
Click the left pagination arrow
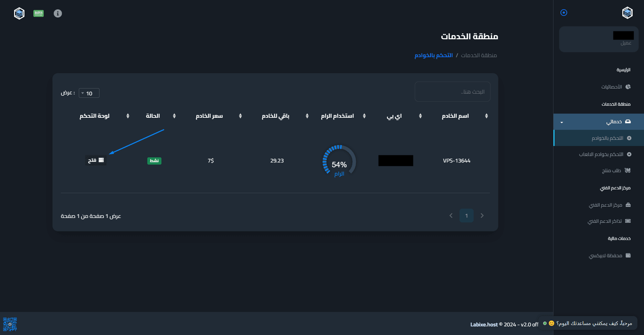click(x=451, y=216)
